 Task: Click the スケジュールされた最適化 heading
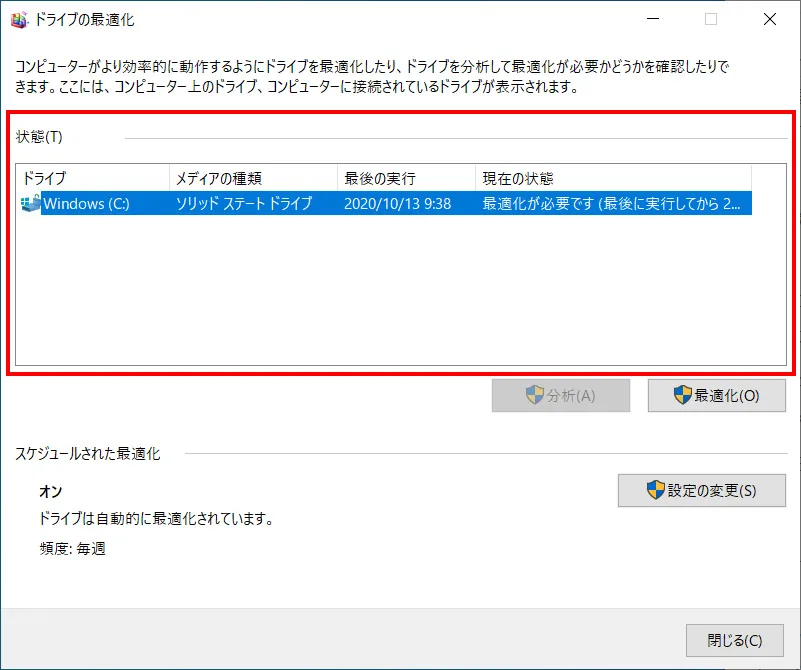click(87, 453)
